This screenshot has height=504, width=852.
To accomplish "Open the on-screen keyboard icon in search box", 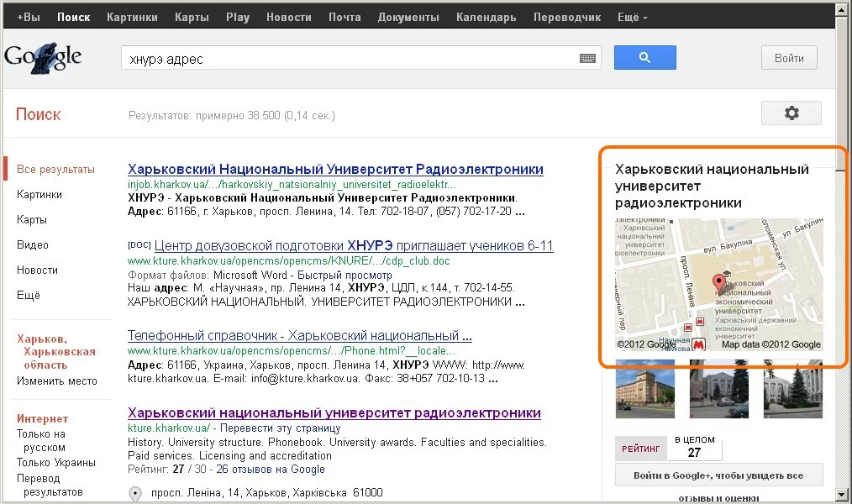I will [x=587, y=59].
